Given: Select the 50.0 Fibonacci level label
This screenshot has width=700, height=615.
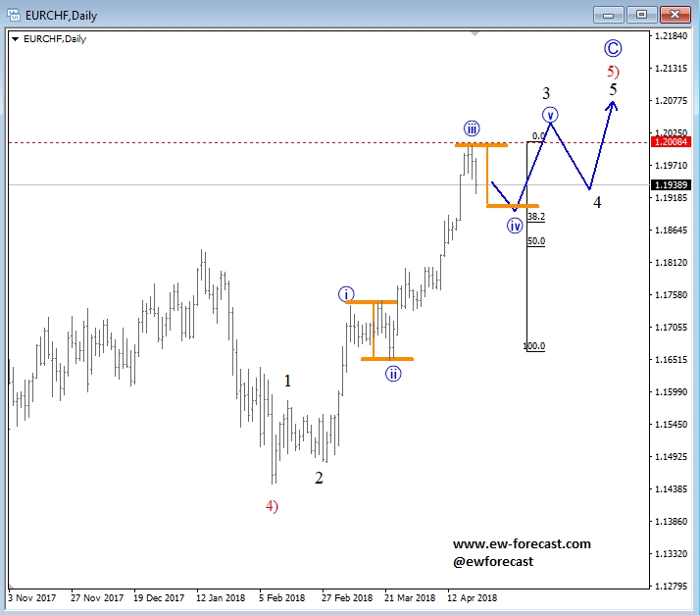Looking at the screenshot, I should pyautogui.click(x=536, y=241).
